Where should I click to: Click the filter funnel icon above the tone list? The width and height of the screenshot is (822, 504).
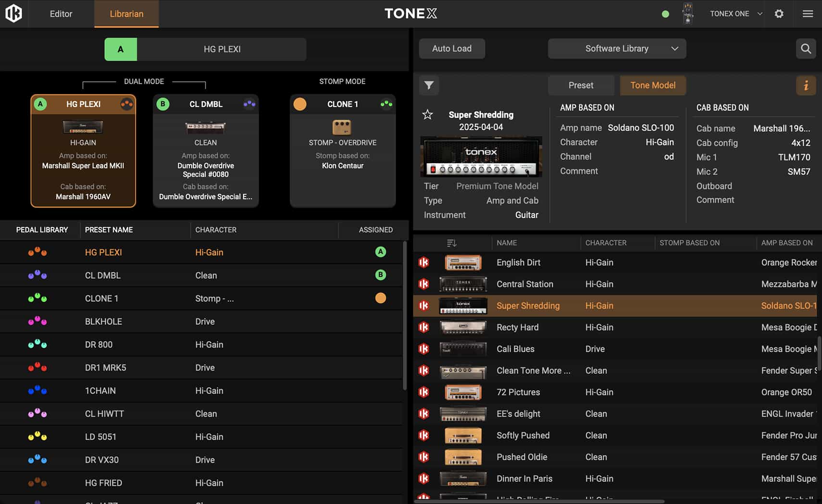click(x=429, y=85)
